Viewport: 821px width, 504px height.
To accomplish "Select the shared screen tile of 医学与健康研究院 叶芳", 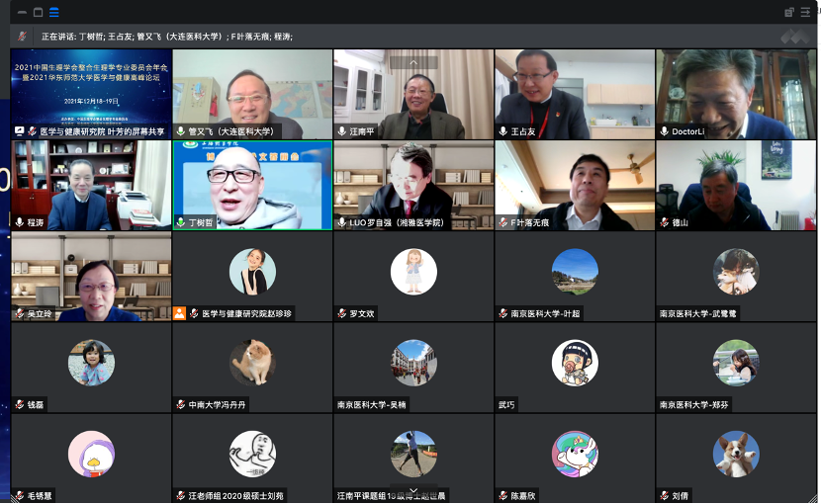I will [x=91, y=89].
